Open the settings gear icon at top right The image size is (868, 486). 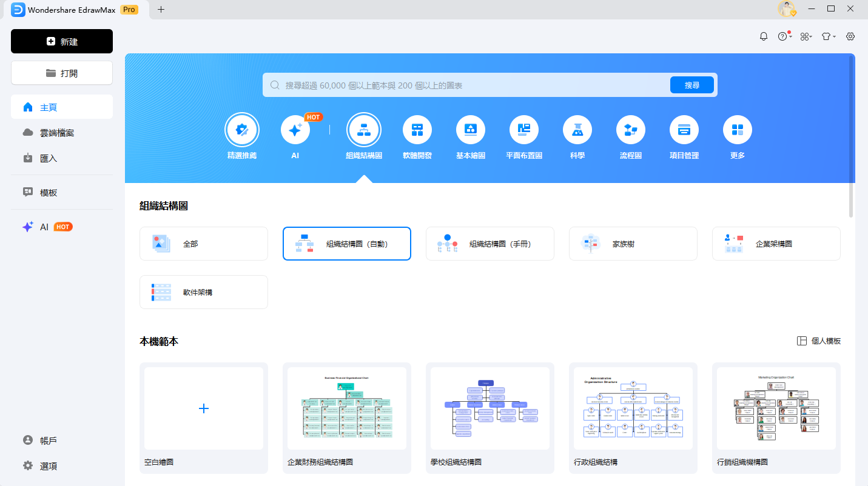pyautogui.click(x=850, y=36)
